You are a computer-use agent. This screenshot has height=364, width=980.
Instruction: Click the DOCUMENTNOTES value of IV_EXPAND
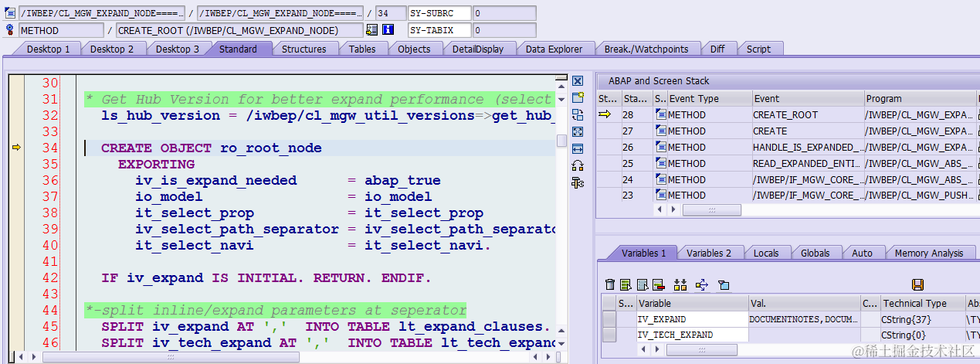[x=804, y=318]
